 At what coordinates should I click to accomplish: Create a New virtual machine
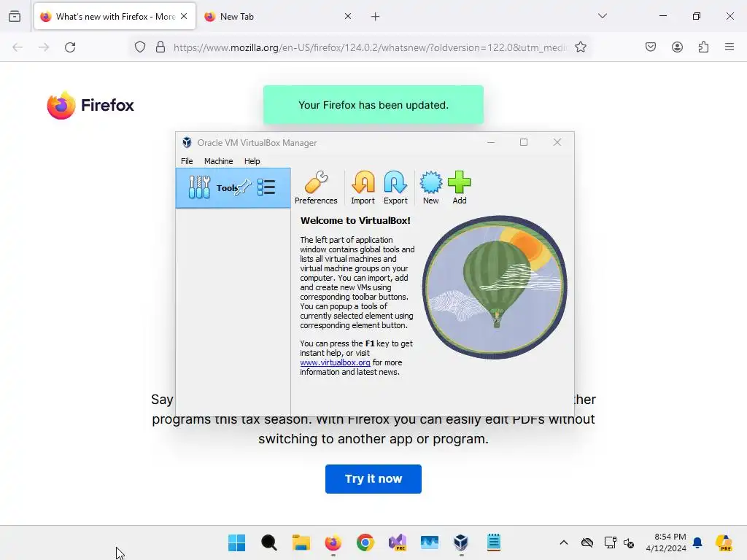point(430,188)
